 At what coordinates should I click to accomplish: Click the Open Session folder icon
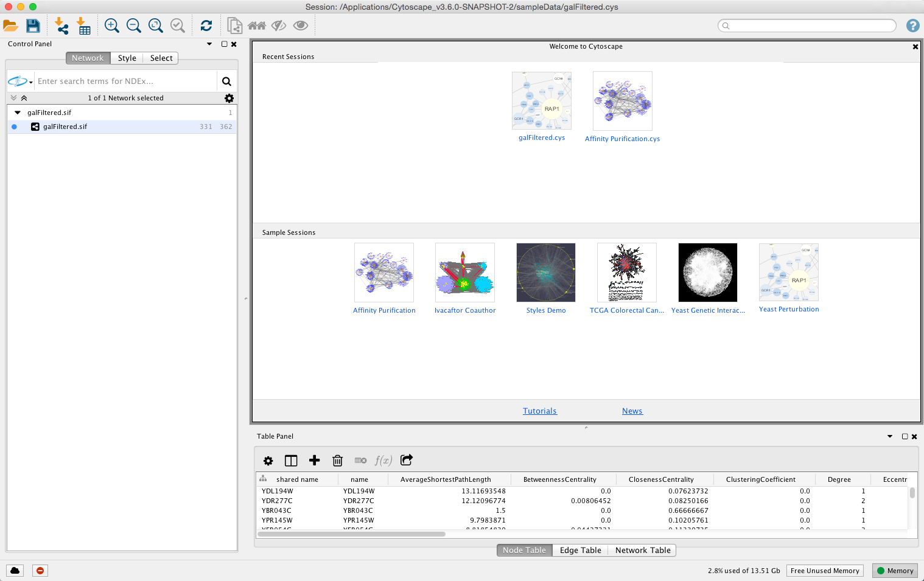(x=10, y=26)
